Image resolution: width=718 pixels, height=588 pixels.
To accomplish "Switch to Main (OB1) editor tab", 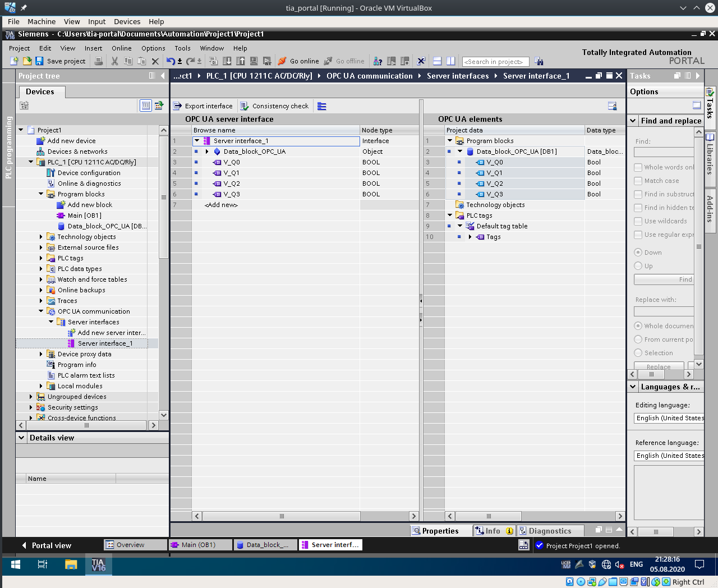I will click(200, 545).
